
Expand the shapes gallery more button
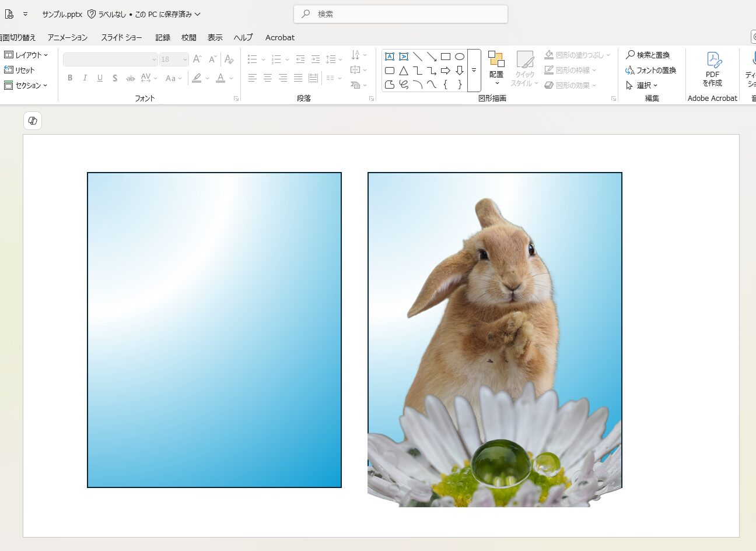(474, 71)
